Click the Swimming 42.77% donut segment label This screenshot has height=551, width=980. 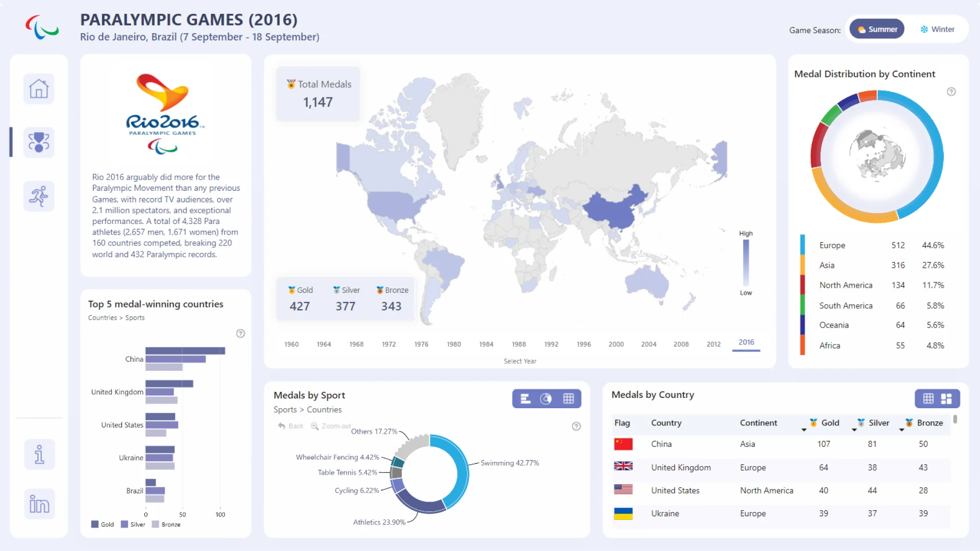510,463
